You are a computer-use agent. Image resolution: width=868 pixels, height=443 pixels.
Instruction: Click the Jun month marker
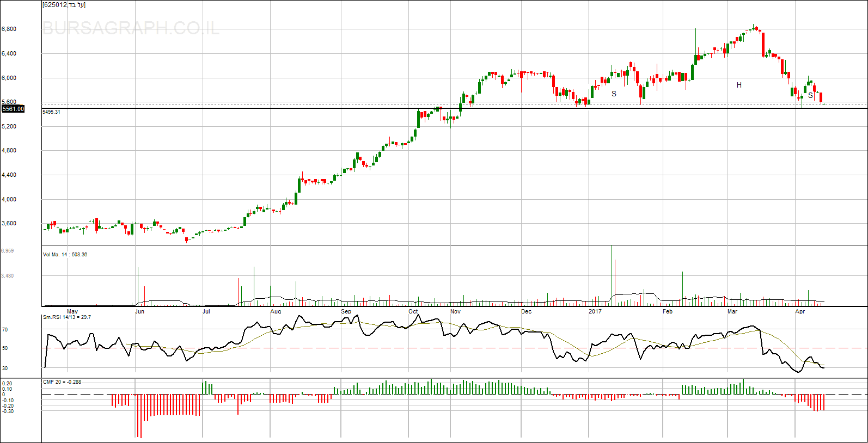139,312
